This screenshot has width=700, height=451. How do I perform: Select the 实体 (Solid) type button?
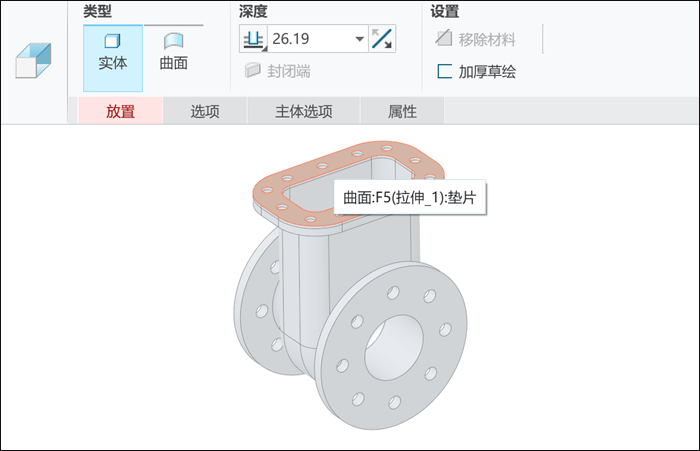pos(113,58)
